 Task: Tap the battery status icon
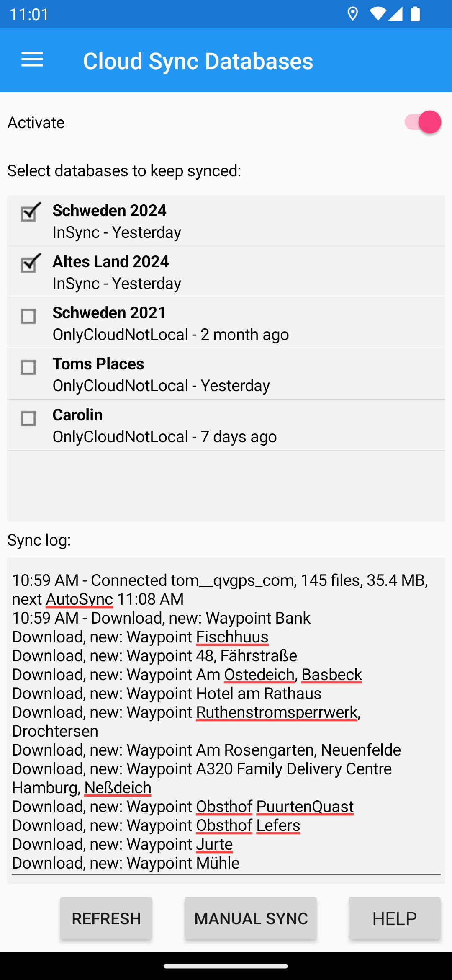point(415,14)
